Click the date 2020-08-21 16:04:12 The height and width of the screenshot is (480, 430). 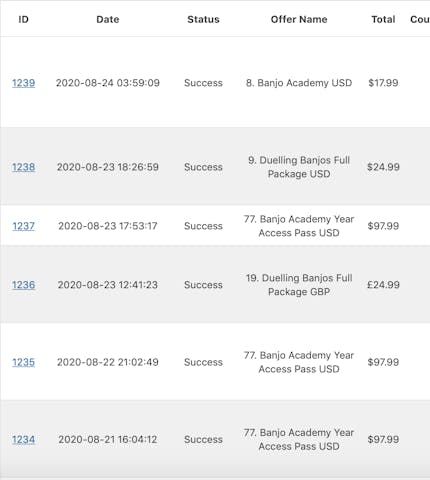coord(108,440)
